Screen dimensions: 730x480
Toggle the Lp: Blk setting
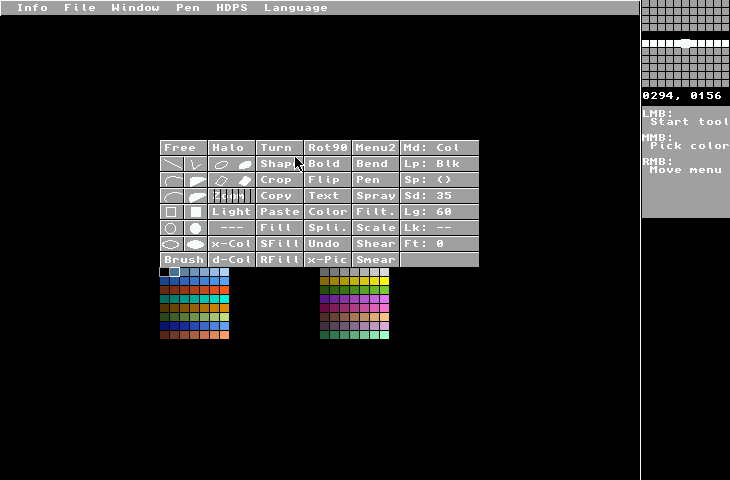click(439, 164)
